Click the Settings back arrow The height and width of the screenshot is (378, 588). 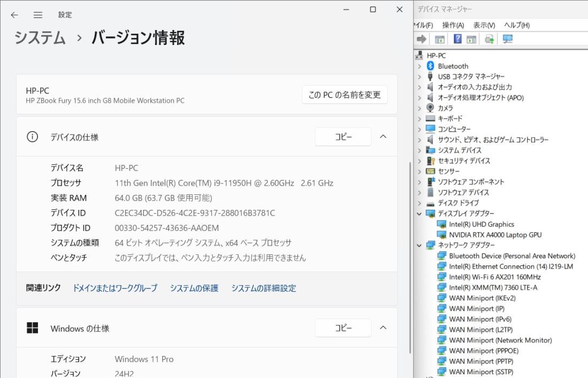tap(14, 15)
